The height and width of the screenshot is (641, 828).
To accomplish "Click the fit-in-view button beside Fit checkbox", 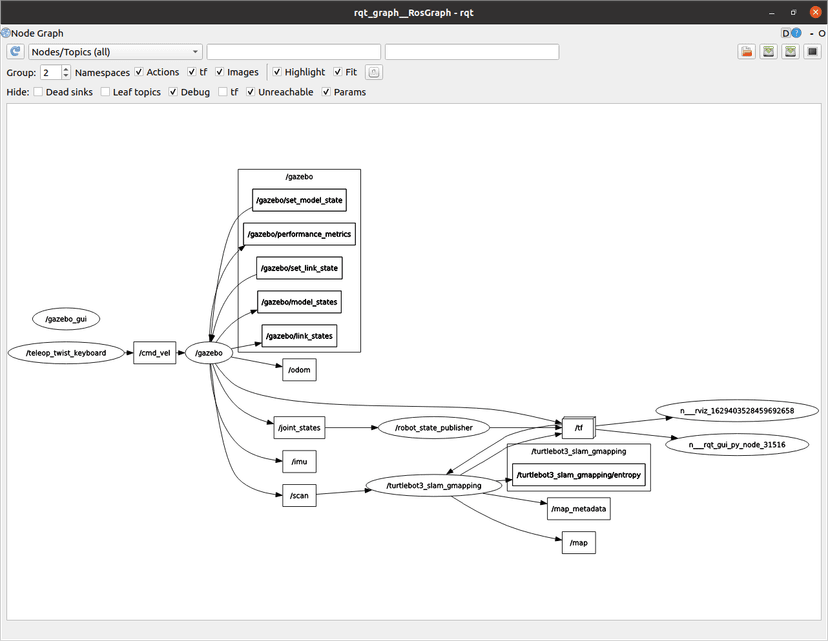I will pos(373,72).
